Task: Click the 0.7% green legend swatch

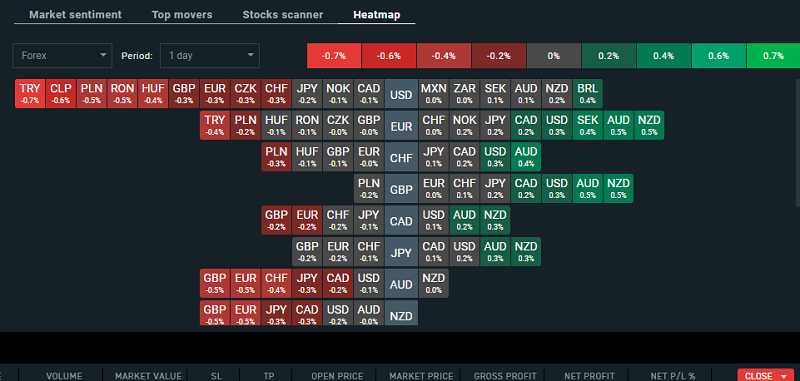Action: 773,56
